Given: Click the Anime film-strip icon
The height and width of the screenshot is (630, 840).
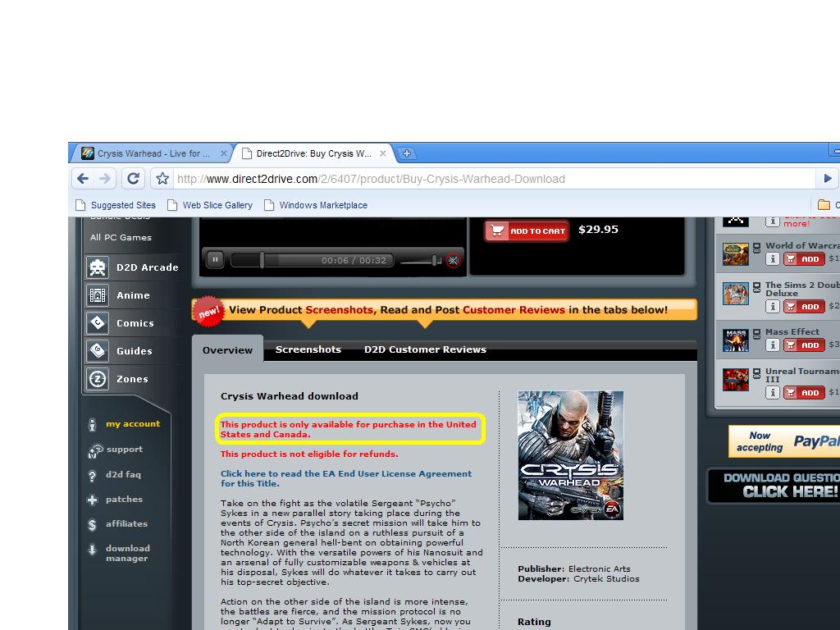Looking at the screenshot, I should [x=98, y=295].
